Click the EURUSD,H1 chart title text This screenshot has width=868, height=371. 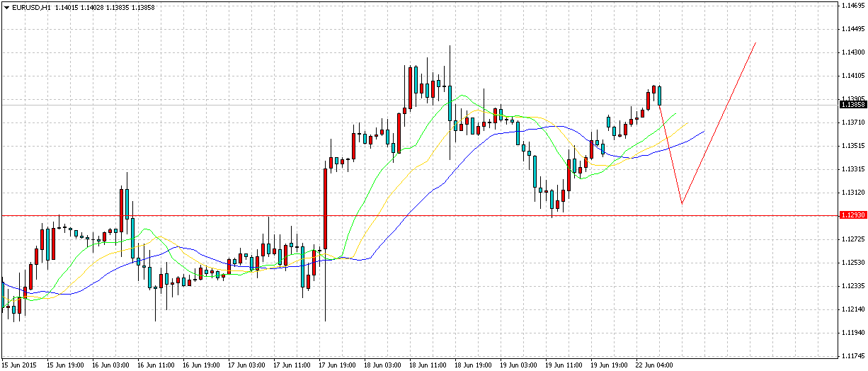pyautogui.click(x=30, y=6)
